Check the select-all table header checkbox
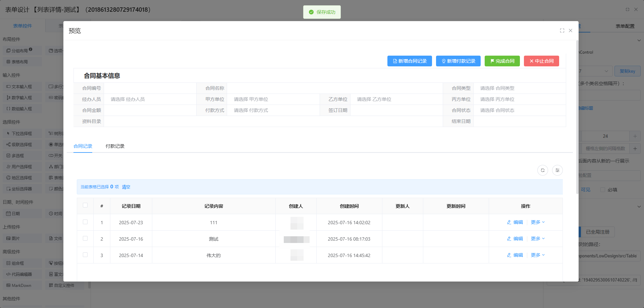 85,205
